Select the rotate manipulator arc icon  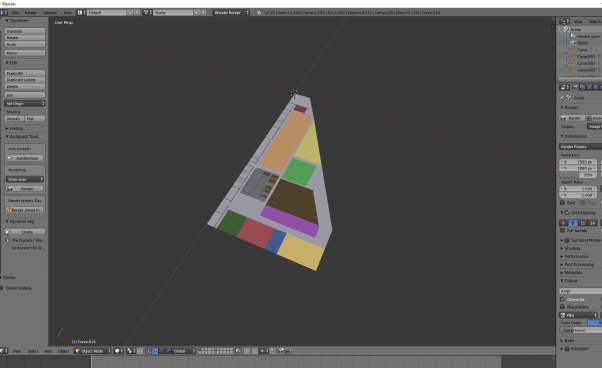(161, 351)
